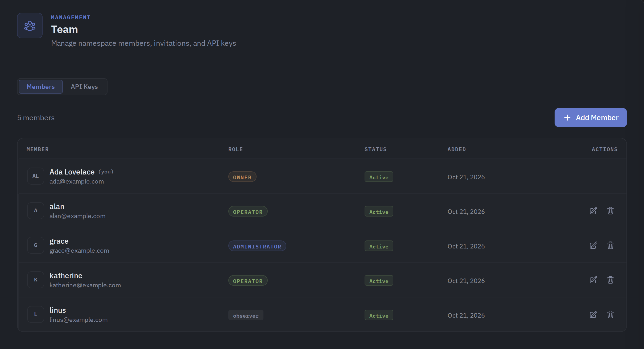
Task: Click the ROLE column header
Action: point(236,149)
